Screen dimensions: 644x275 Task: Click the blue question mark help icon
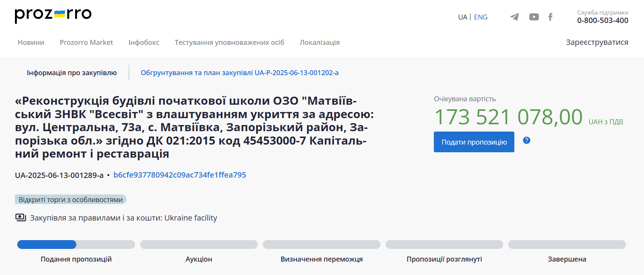click(527, 140)
